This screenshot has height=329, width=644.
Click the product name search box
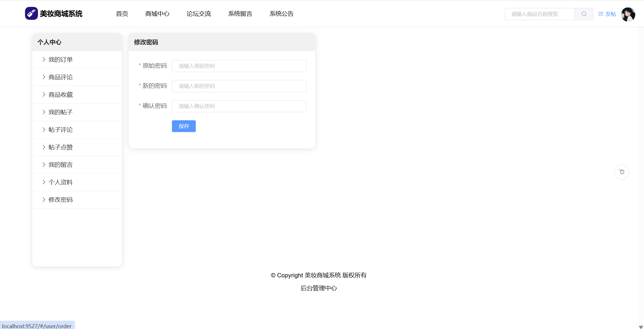[539, 14]
